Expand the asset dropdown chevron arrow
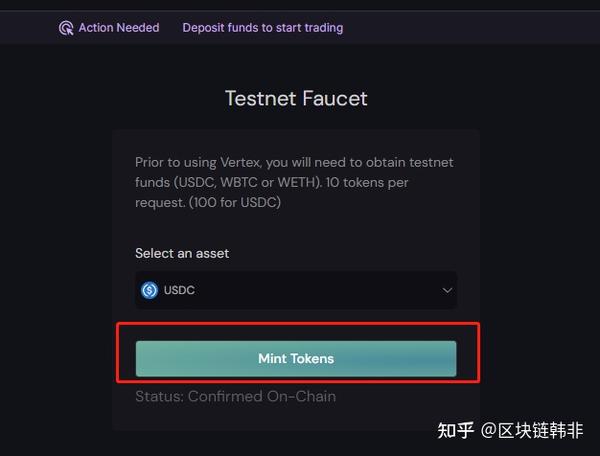Screen dimensions: 600x456 click(446, 290)
